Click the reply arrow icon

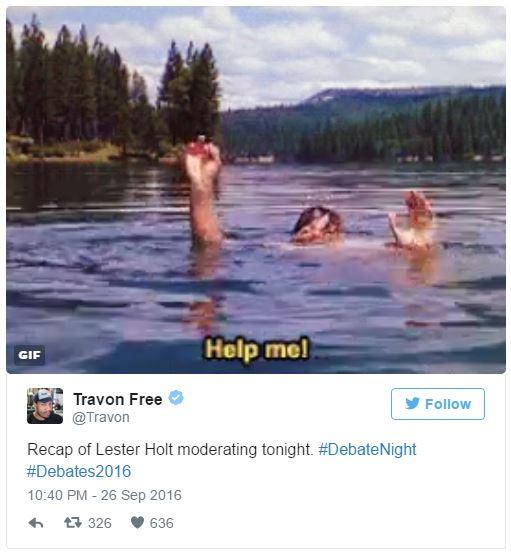(36, 523)
